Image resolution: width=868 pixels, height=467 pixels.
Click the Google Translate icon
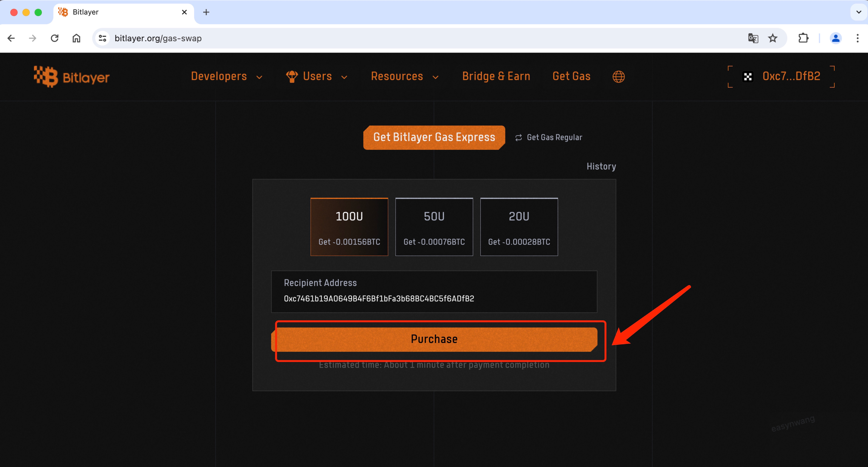[x=753, y=38]
